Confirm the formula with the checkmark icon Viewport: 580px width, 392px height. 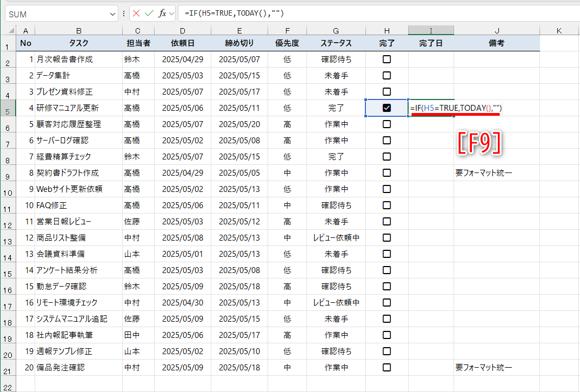point(149,14)
